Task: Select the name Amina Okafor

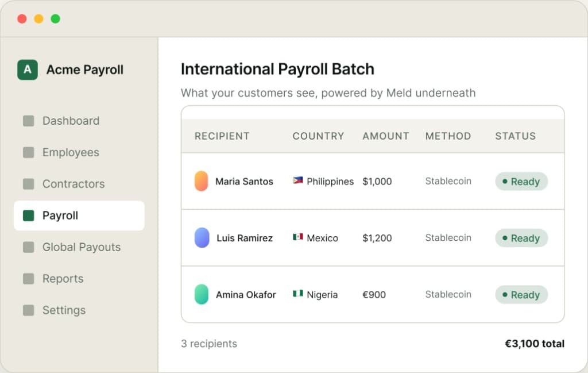Action: click(x=246, y=295)
